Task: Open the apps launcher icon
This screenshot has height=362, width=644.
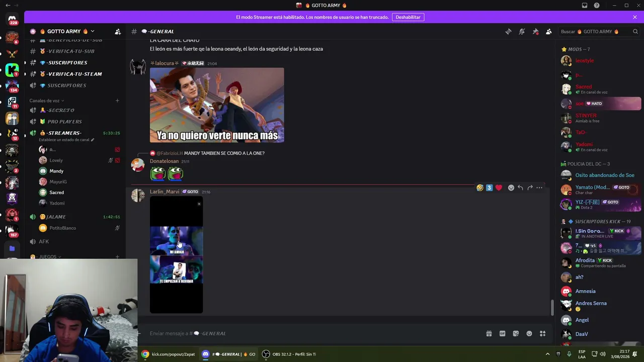Action: pyautogui.click(x=543, y=333)
